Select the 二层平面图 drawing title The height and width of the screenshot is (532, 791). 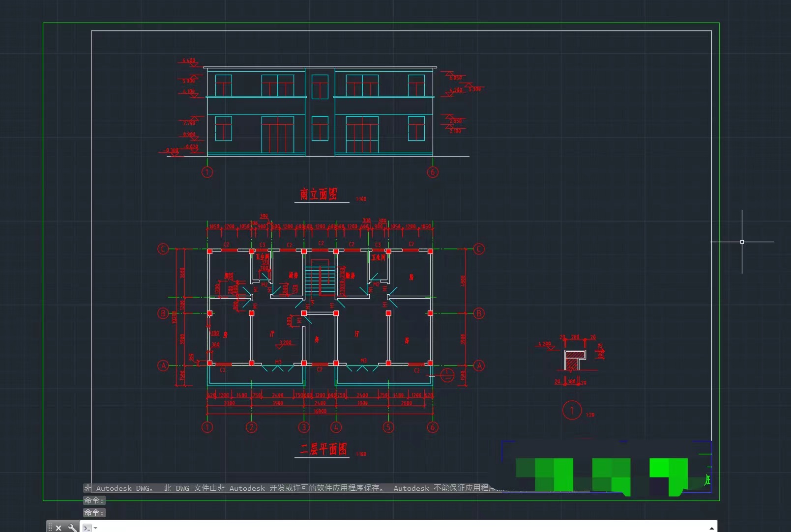pyautogui.click(x=323, y=449)
